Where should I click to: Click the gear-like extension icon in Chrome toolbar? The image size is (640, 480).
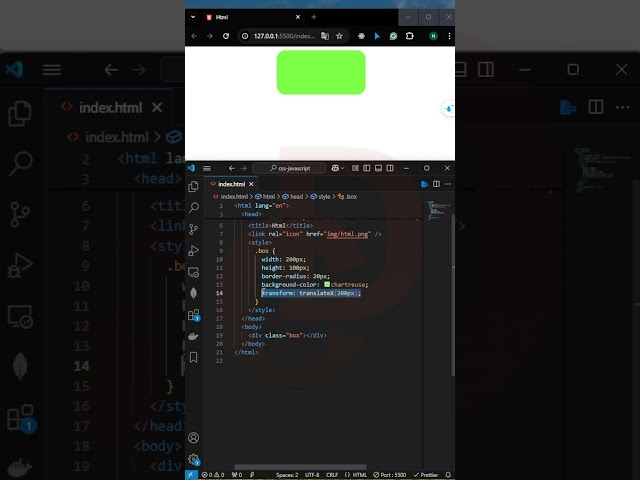pyautogui.click(x=361, y=36)
